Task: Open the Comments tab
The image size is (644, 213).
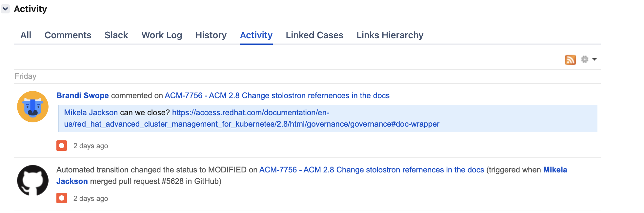Action: (68, 35)
